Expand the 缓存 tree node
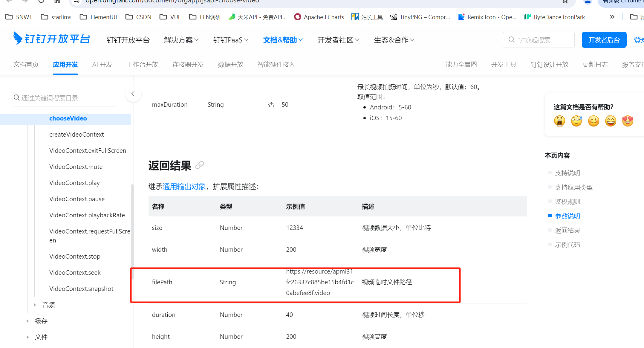The image size is (644, 348). click(x=27, y=321)
